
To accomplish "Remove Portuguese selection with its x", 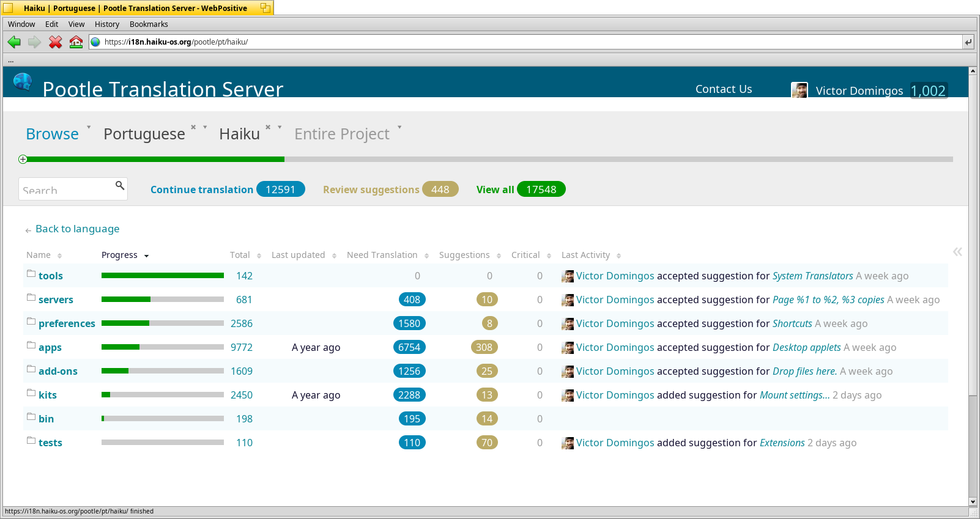I will coord(193,127).
